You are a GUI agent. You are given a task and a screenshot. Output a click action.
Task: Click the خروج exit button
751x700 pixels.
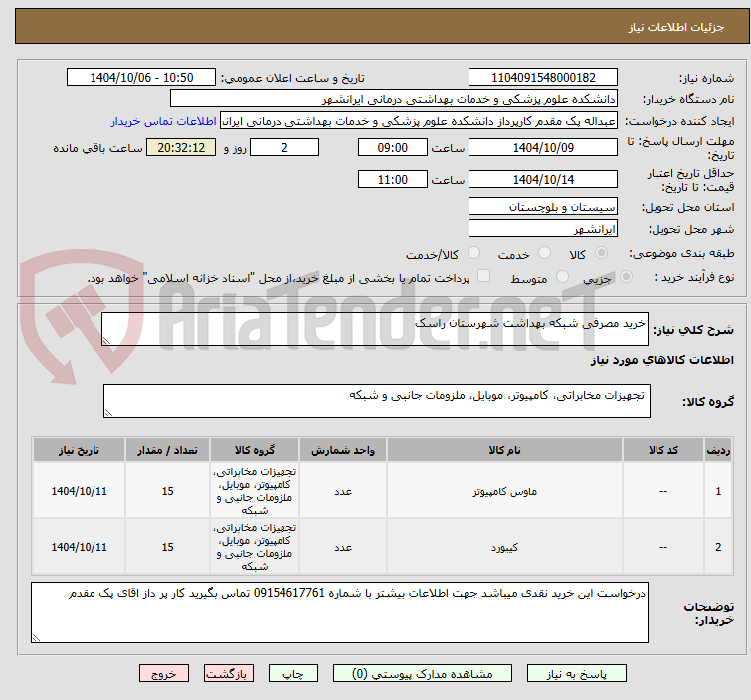click(x=163, y=673)
